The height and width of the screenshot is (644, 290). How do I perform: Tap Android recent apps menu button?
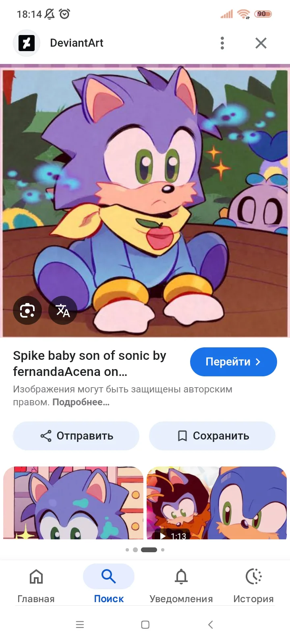80,625
